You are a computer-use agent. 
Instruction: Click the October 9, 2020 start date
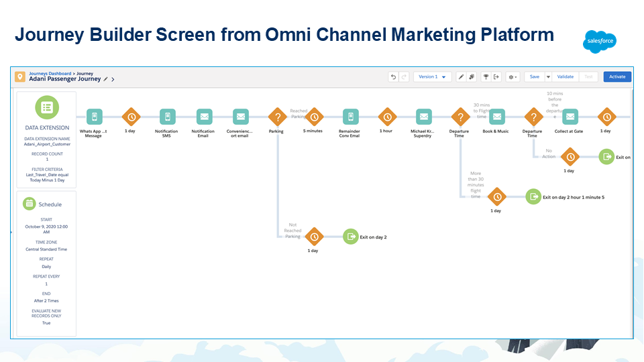(x=46, y=229)
